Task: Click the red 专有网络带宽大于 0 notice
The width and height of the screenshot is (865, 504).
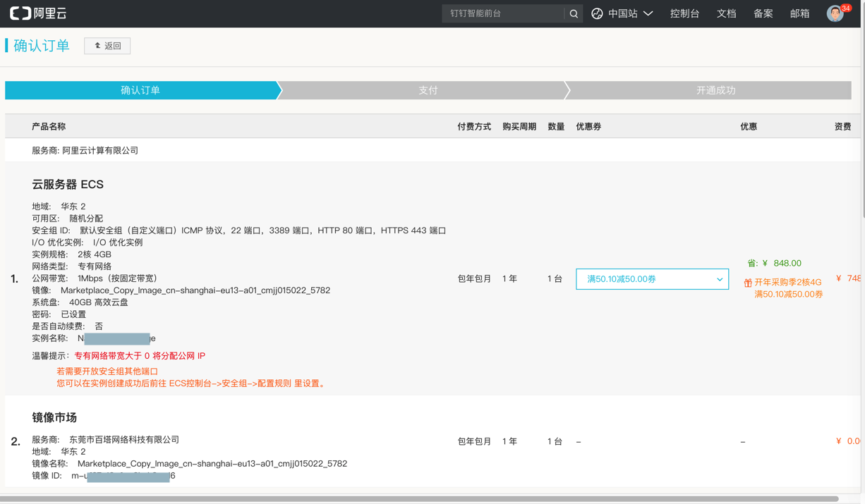Action: [140, 356]
